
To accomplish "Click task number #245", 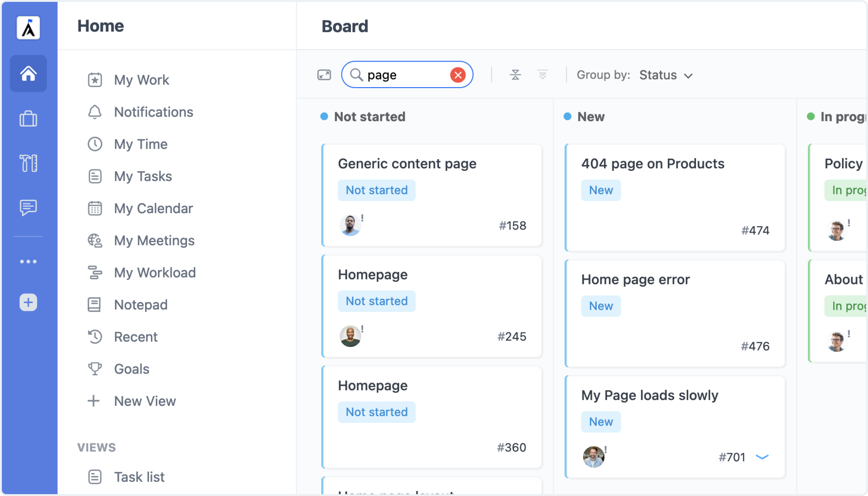I will 512,337.
